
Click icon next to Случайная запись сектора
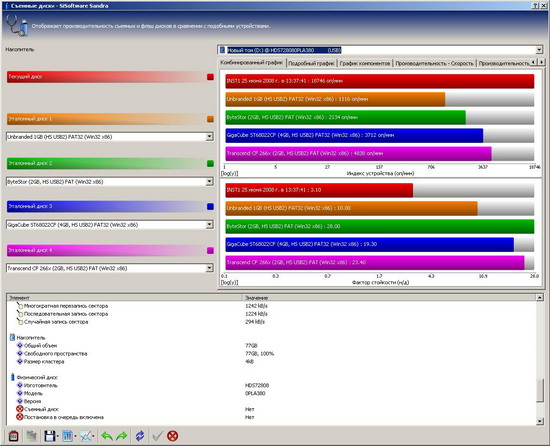(x=20, y=321)
